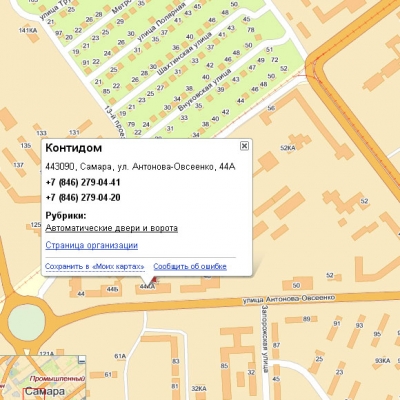Click the address line 443090, Самара
Screen dimensions: 400x400
(x=140, y=167)
